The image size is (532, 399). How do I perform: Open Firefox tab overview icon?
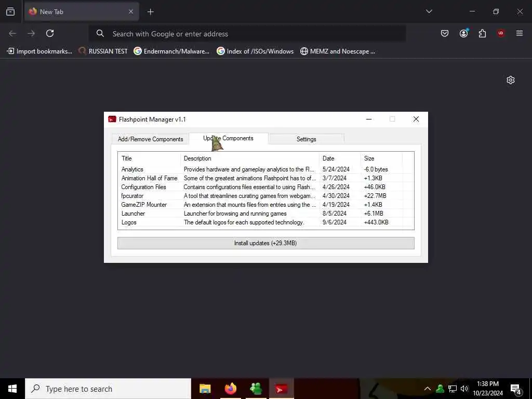[x=10, y=11]
